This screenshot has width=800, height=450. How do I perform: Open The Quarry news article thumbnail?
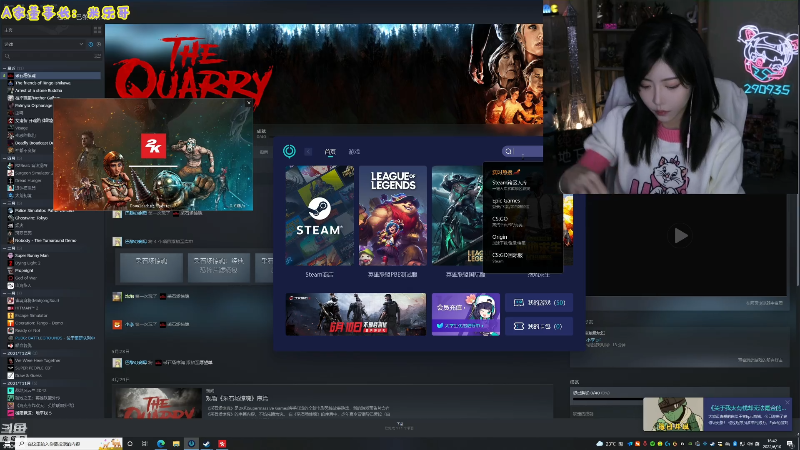[159, 403]
